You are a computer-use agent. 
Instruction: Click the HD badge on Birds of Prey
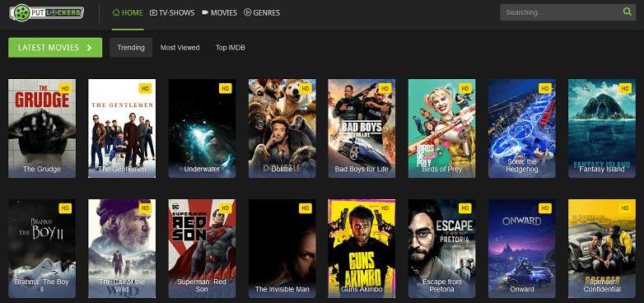(x=465, y=88)
